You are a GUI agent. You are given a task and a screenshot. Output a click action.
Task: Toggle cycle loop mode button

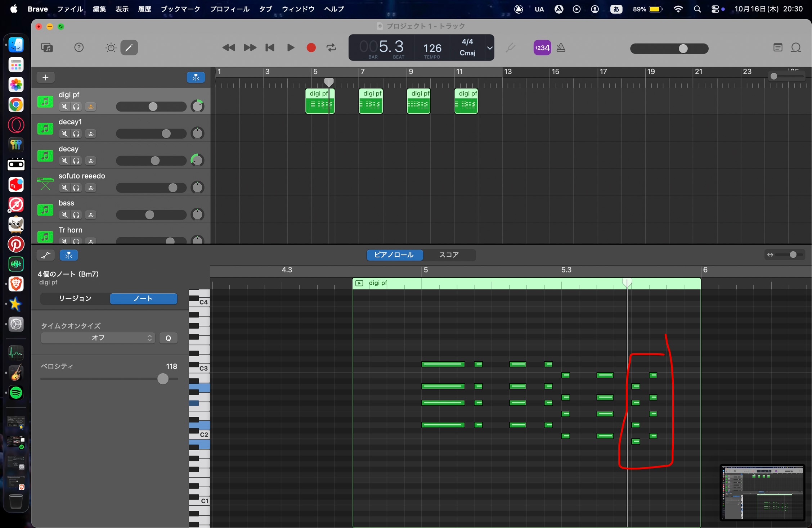[331, 48]
